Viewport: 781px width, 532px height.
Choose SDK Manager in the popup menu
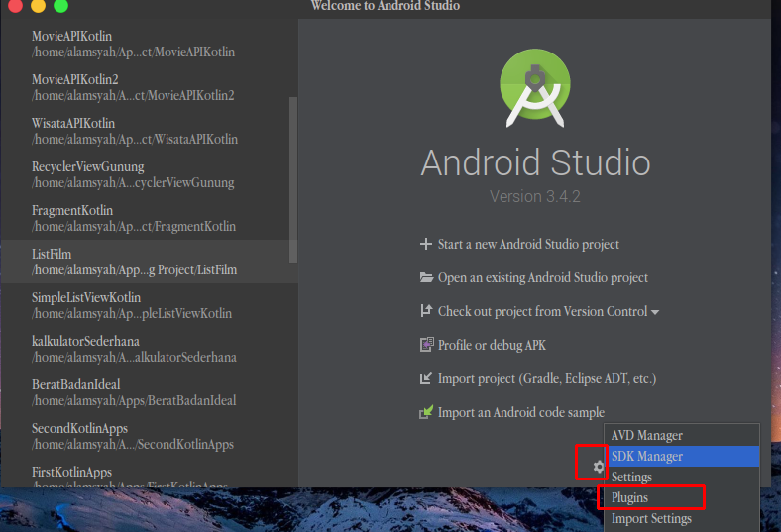tap(682, 457)
